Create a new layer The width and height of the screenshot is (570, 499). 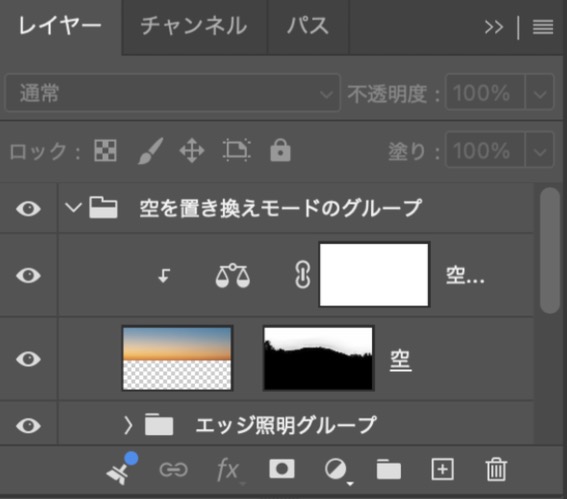click(442, 469)
